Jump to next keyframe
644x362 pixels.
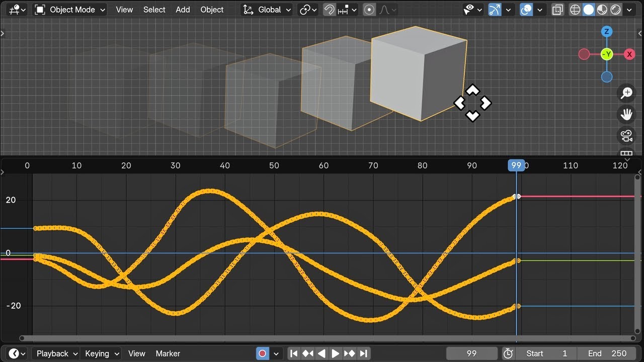click(x=350, y=353)
